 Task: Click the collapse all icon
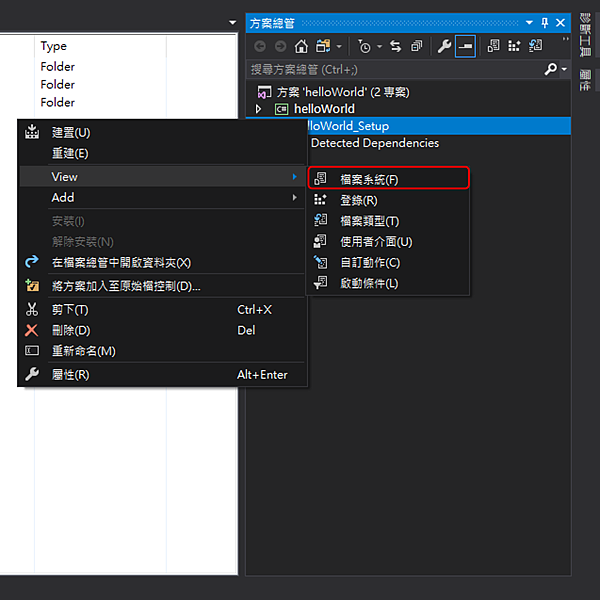(416, 46)
